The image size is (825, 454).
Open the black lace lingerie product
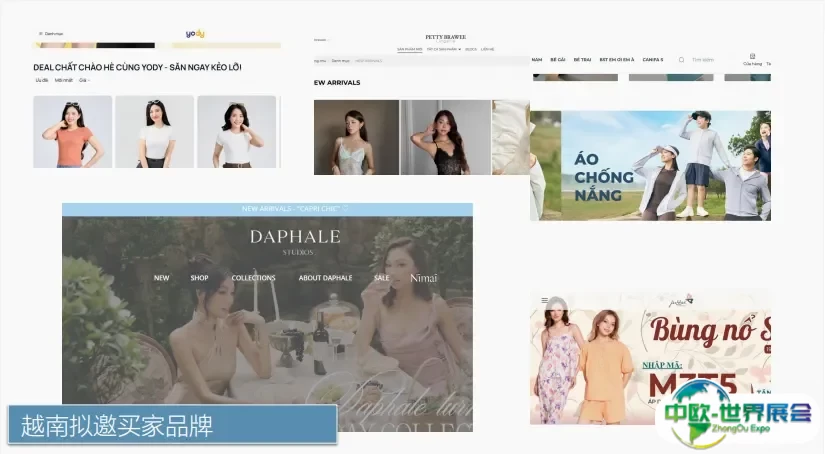(446, 137)
